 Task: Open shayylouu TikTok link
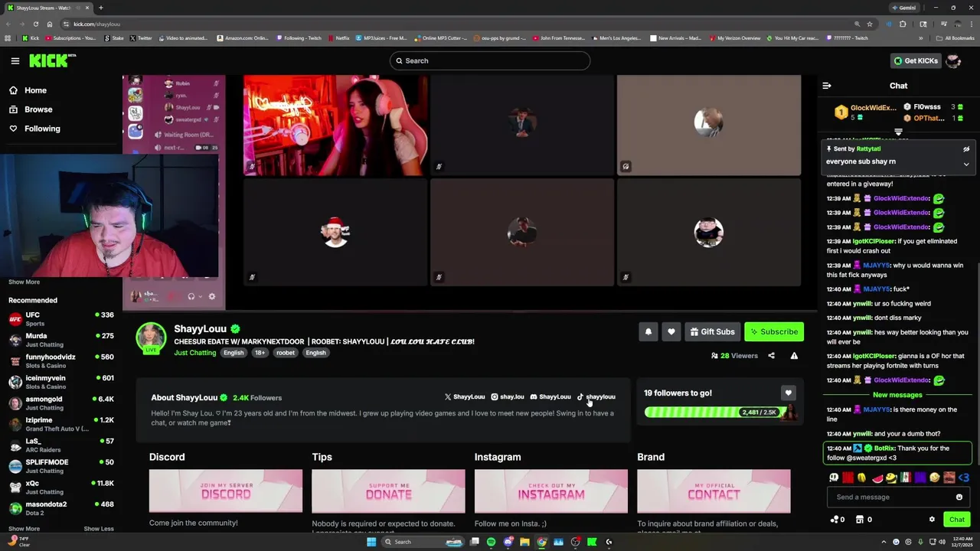[x=596, y=397]
